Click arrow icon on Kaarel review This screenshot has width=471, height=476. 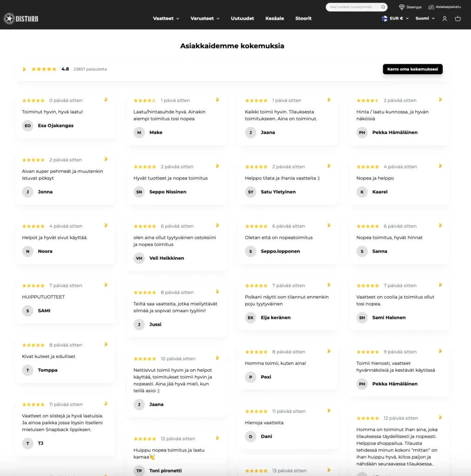(440, 166)
